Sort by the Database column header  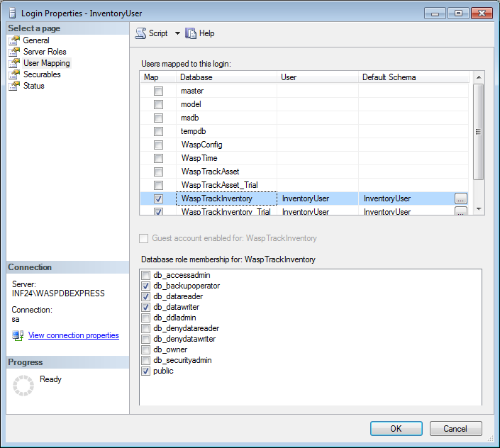point(226,77)
